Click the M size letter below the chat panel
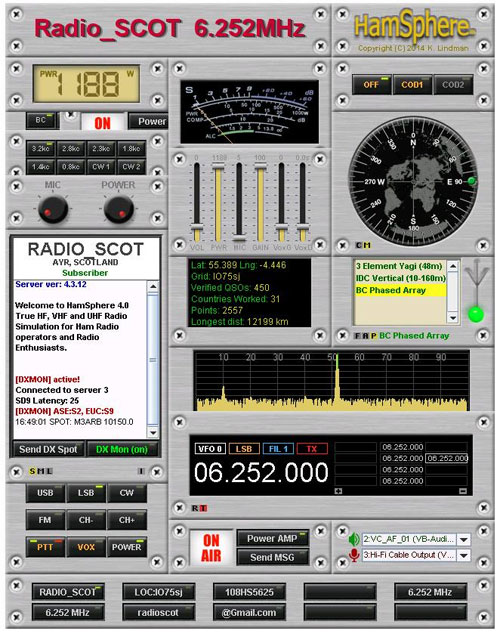Screen dimensions: 500x634 (41, 471)
